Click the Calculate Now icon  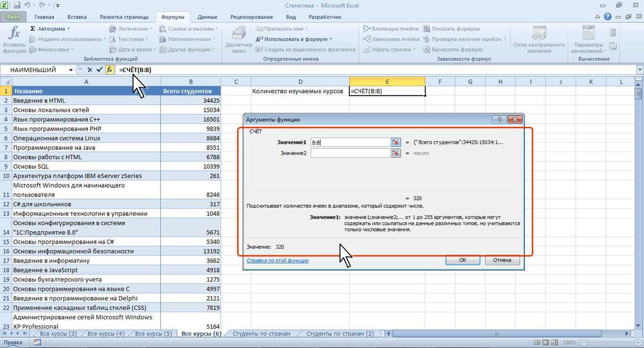click(613, 33)
